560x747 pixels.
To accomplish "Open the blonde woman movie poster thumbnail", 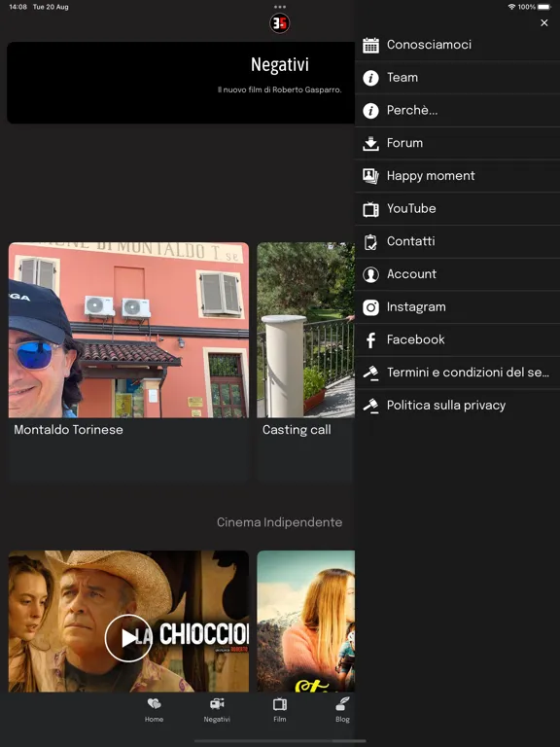I will pos(305,621).
